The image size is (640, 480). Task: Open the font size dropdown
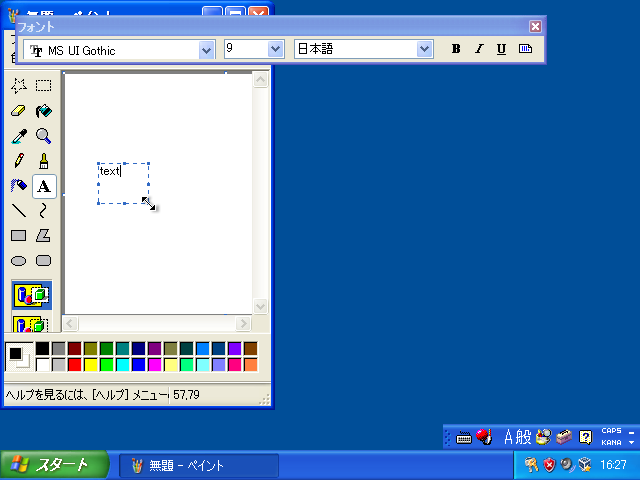275,49
